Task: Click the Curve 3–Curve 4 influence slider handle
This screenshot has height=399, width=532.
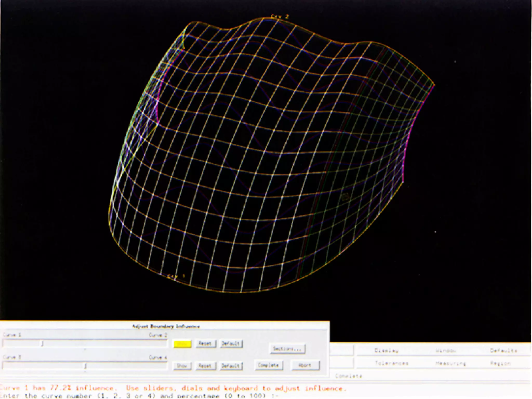Action: click(x=85, y=366)
